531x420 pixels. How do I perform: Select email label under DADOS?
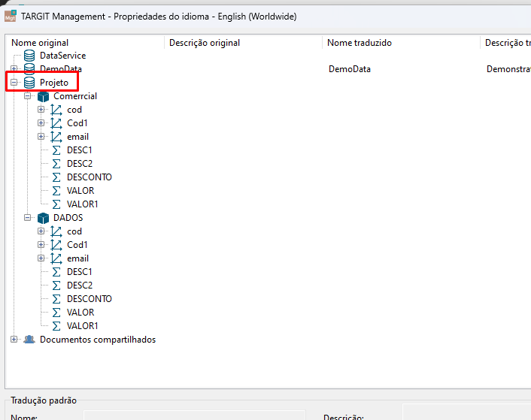pyautogui.click(x=78, y=258)
